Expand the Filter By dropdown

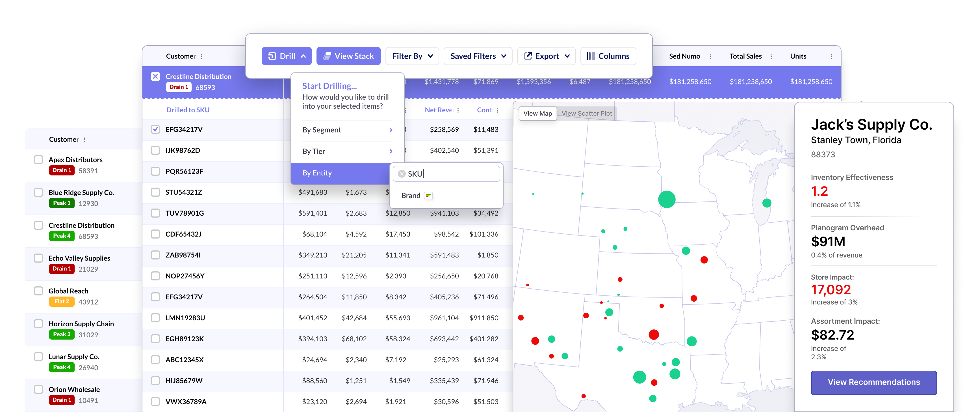pyautogui.click(x=412, y=56)
